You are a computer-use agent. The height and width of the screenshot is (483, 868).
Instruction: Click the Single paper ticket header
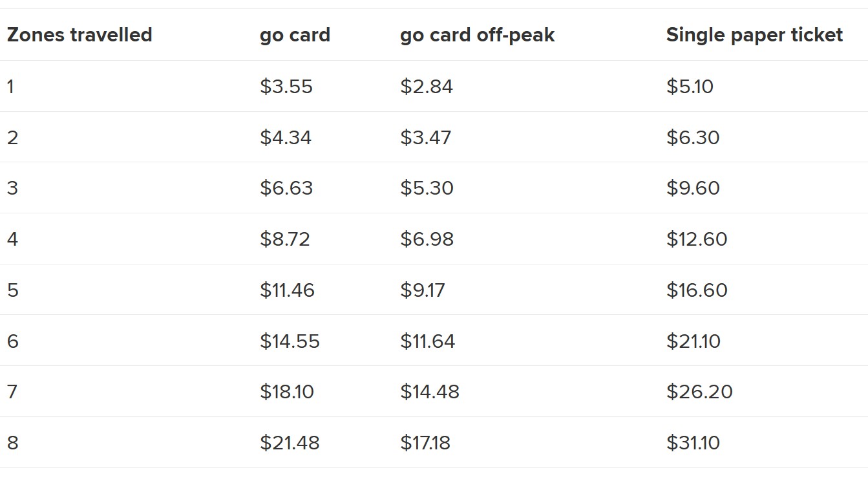click(754, 35)
